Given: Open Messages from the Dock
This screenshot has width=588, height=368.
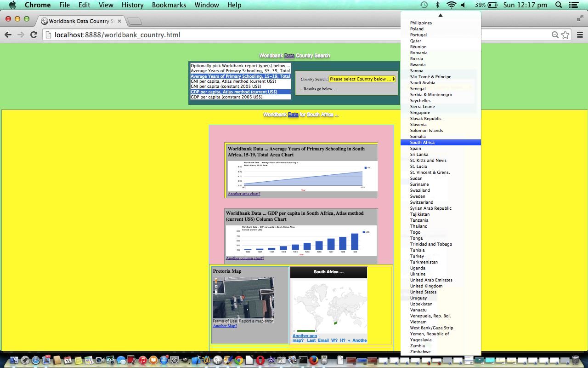Looking at the screenshot, I should [121, 361].
